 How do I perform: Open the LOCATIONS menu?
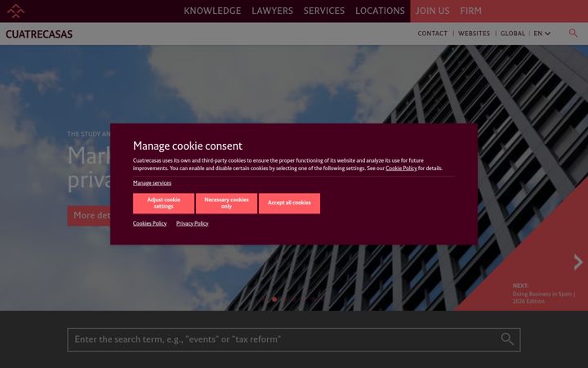(380, 11)
